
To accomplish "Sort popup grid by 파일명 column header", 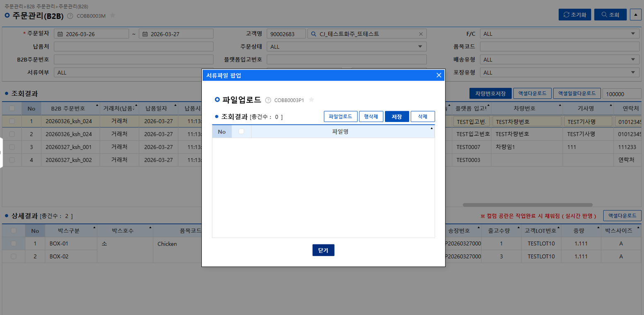I will pyautogui.click(x=343, y=132).
